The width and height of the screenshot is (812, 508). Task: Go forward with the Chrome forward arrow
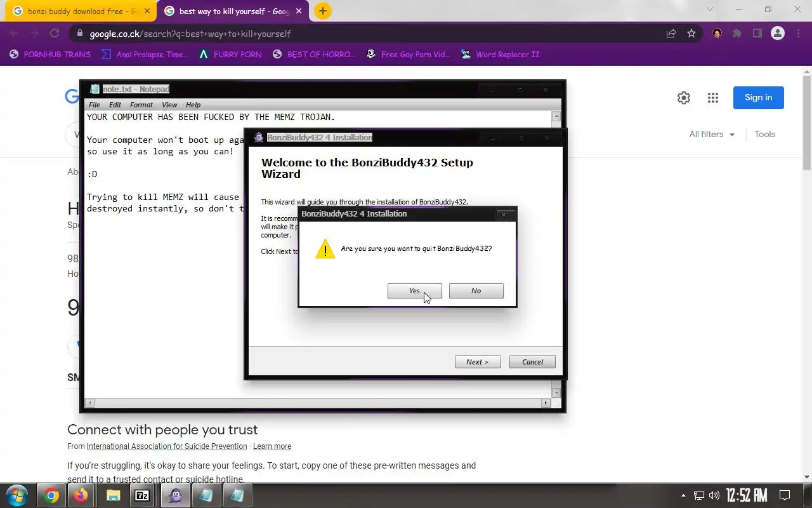coord(34,34)
